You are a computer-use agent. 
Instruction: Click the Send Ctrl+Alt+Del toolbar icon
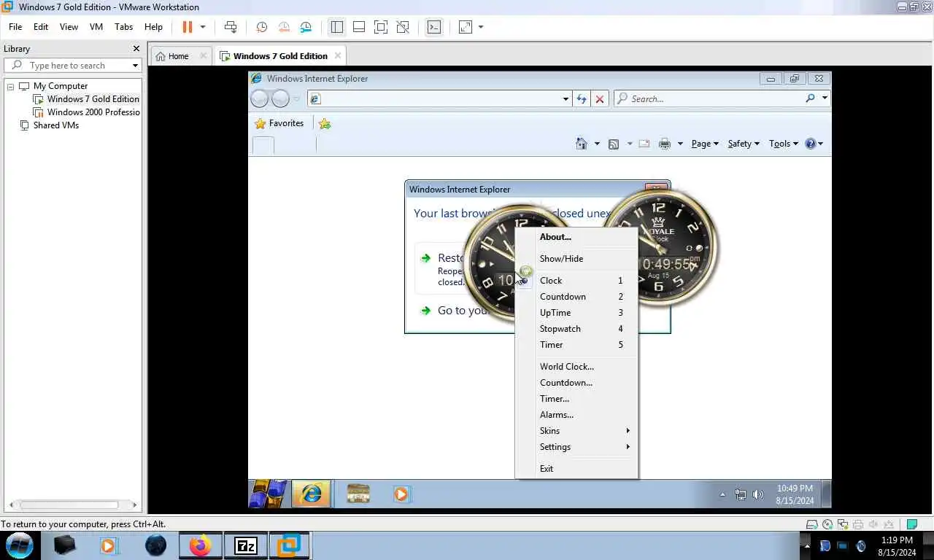click(231, 27)
